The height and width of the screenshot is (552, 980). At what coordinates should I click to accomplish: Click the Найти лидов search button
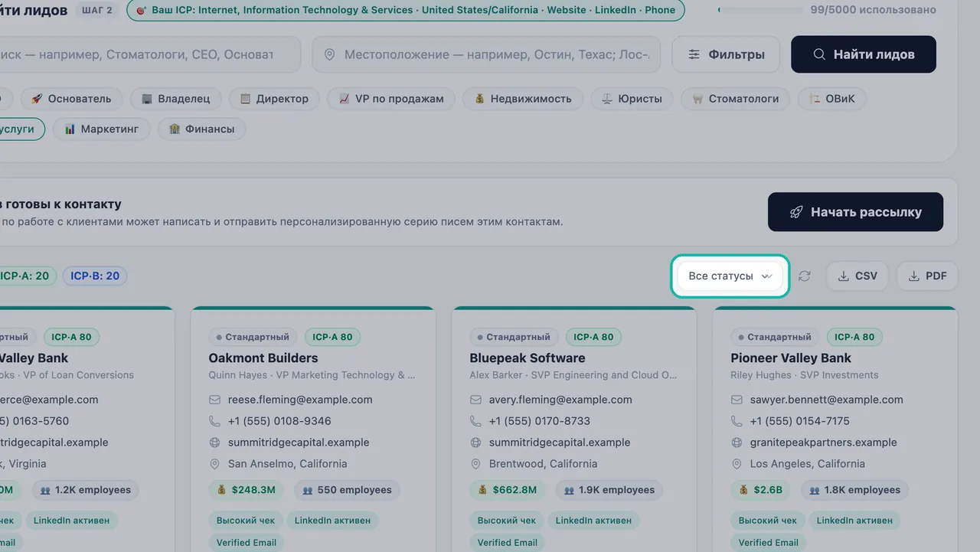[x=864, y=54]
